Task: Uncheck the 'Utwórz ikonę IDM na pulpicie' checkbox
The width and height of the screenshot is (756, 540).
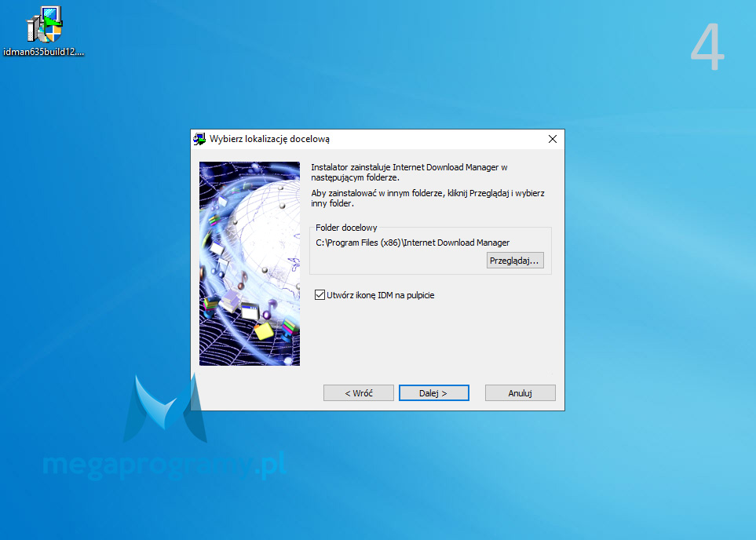Action: click(x=320, y=294)
